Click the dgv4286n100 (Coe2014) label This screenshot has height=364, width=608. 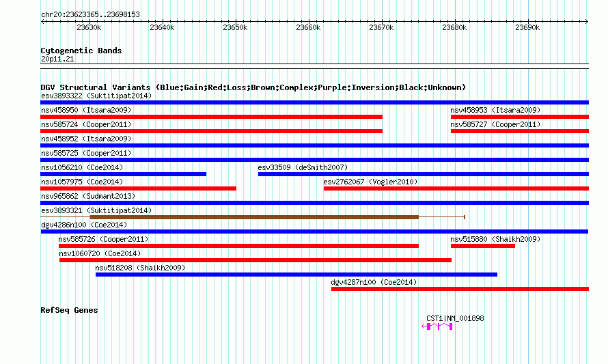[84, 225]
